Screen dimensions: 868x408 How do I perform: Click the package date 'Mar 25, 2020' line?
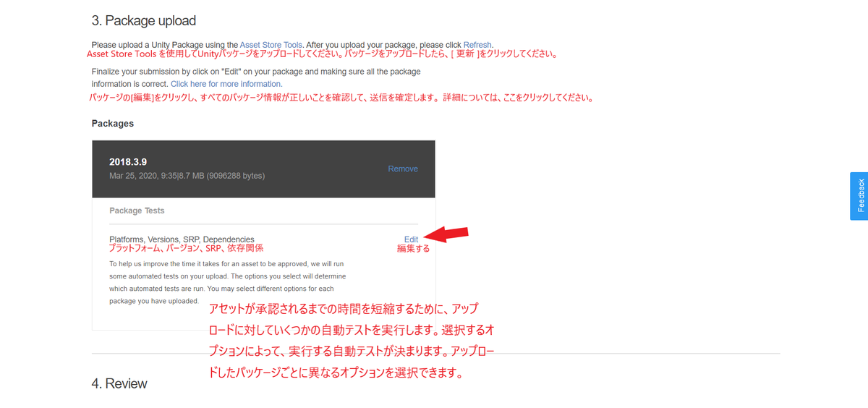click(187, 176)
